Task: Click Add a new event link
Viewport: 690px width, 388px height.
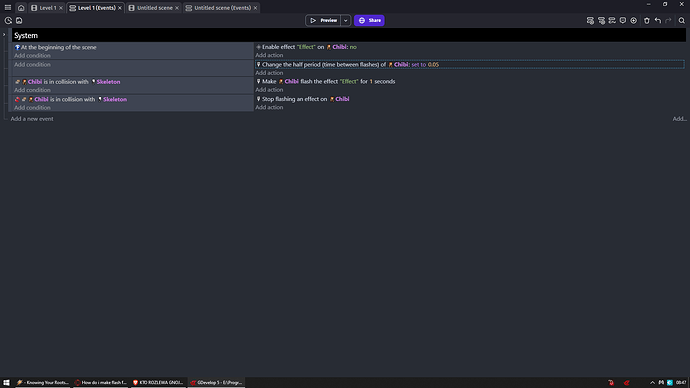Action: pyautogui.click(x=32, y=119)
